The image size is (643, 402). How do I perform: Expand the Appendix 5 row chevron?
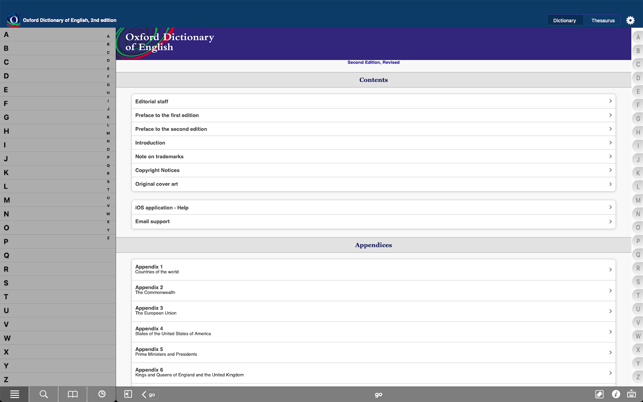[610, 352]
